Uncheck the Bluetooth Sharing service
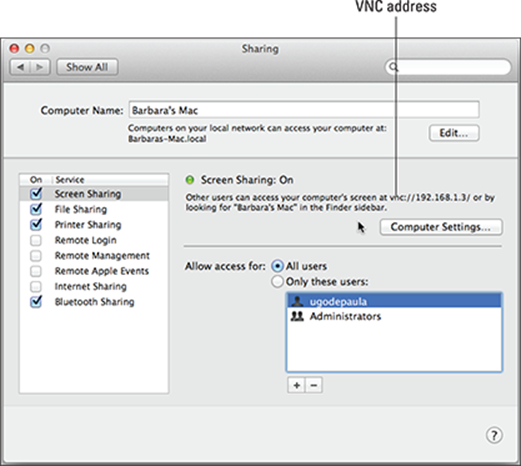Screen dimensions: 521x466 (36, 302)
